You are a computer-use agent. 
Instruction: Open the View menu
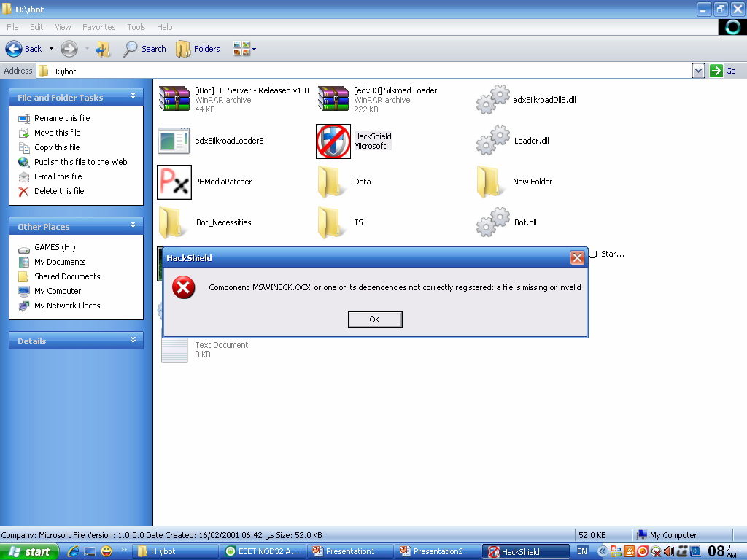pos(63,27)
